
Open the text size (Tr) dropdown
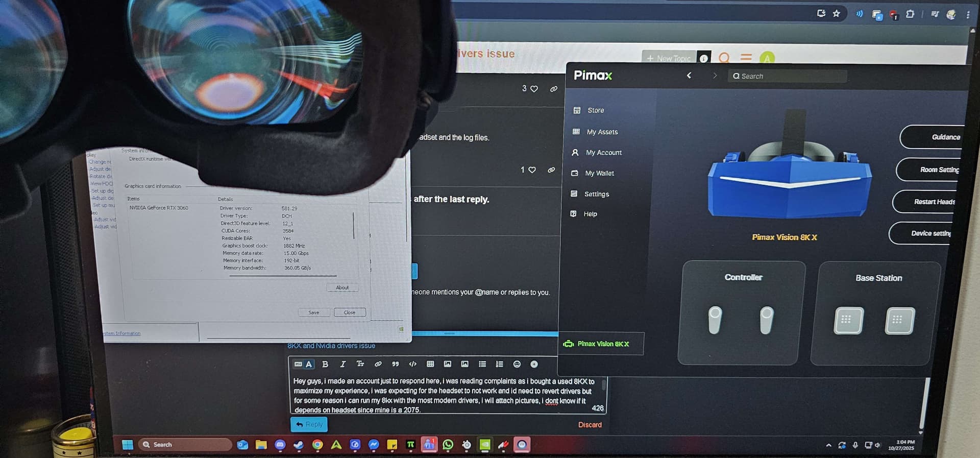tap(360, 364)
